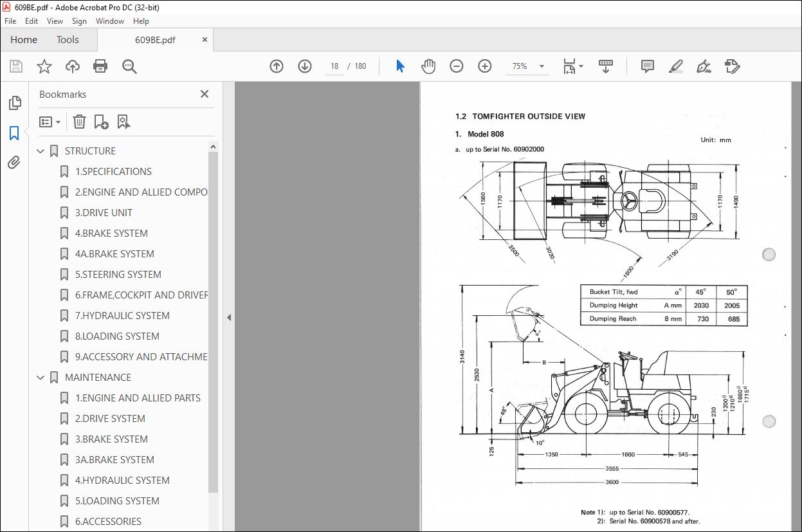Add a sticky note comment
Viewport: 802px width, 532px height.
coord(648,66)
